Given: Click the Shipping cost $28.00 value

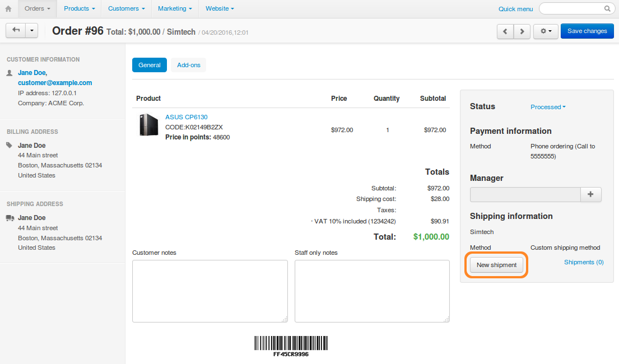Looking at the screenshot, I should (440, 199).
